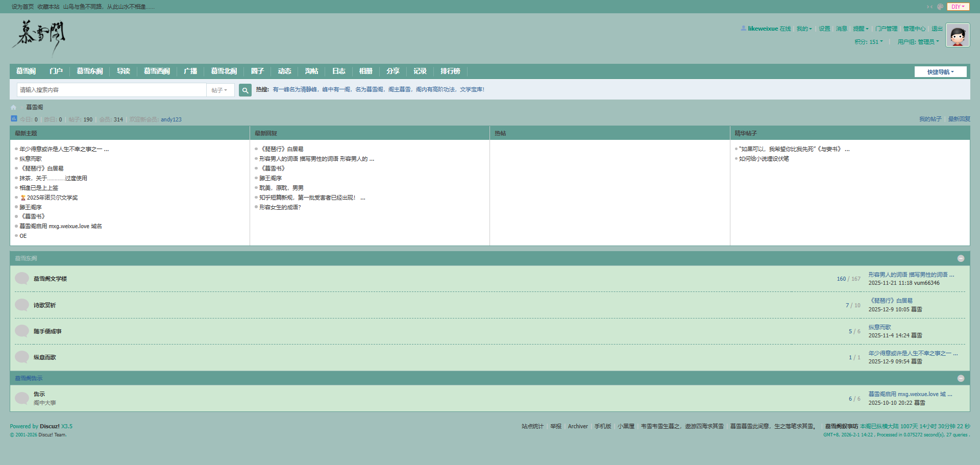Open the 滕王阁序 post in 最新主题
980x465 pixels.
(31, 207)
